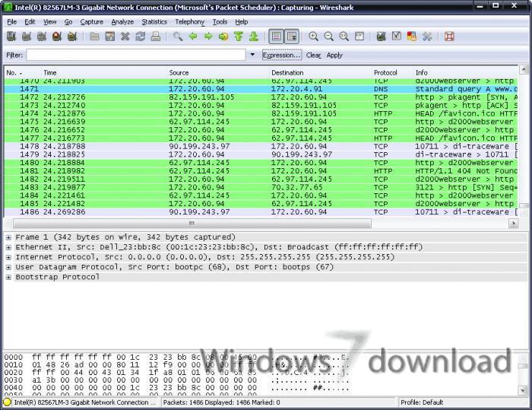The width and height of the screenshot is (532, 410).
Task: Open the Telephony menu
Action: coord(190,22)
